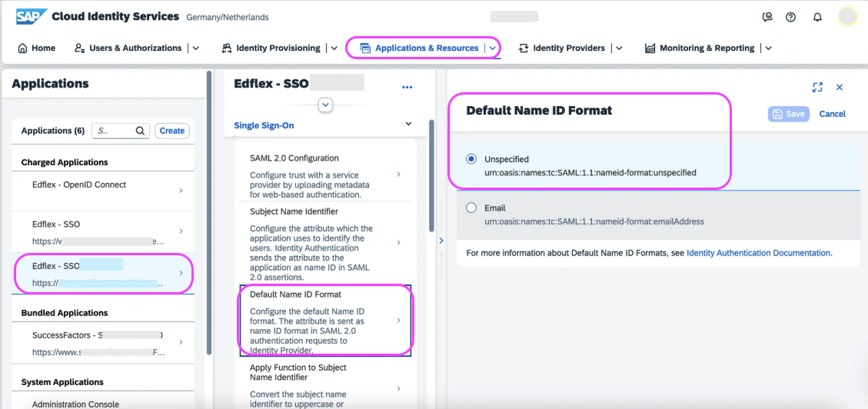Open Subject Name Identifier setting
The width and height of the screenshot is (868, 409).
point(325,242)
